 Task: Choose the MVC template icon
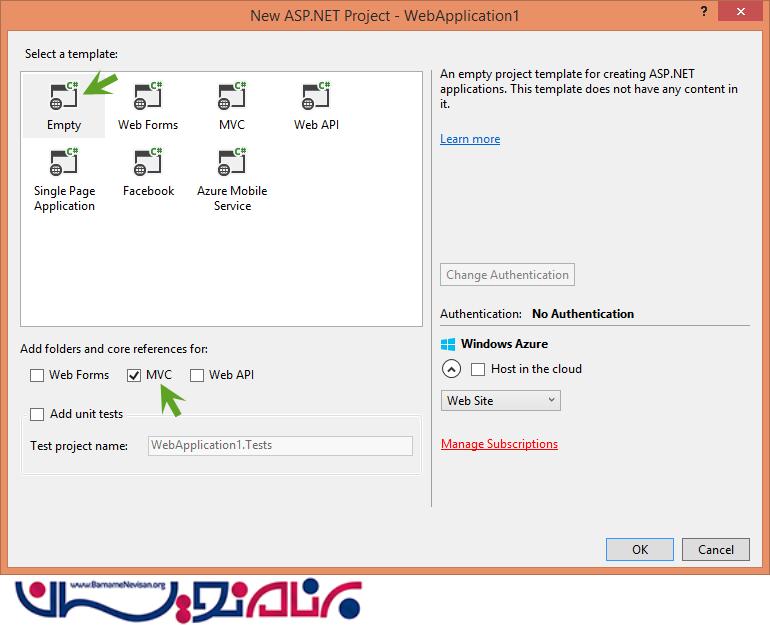(x=232, y=96)
